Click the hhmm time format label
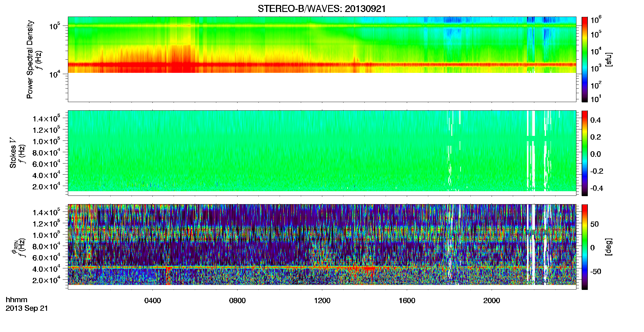The width and height of the screenshot is (644, 332). (17, 300)
